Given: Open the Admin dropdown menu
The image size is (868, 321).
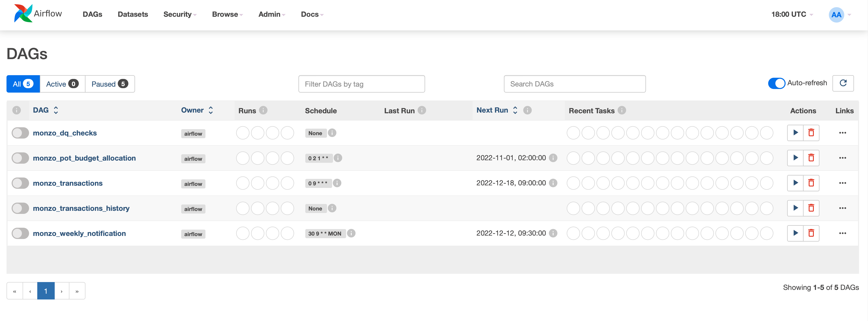Looking at the screenshot, I should click(272, 14).
